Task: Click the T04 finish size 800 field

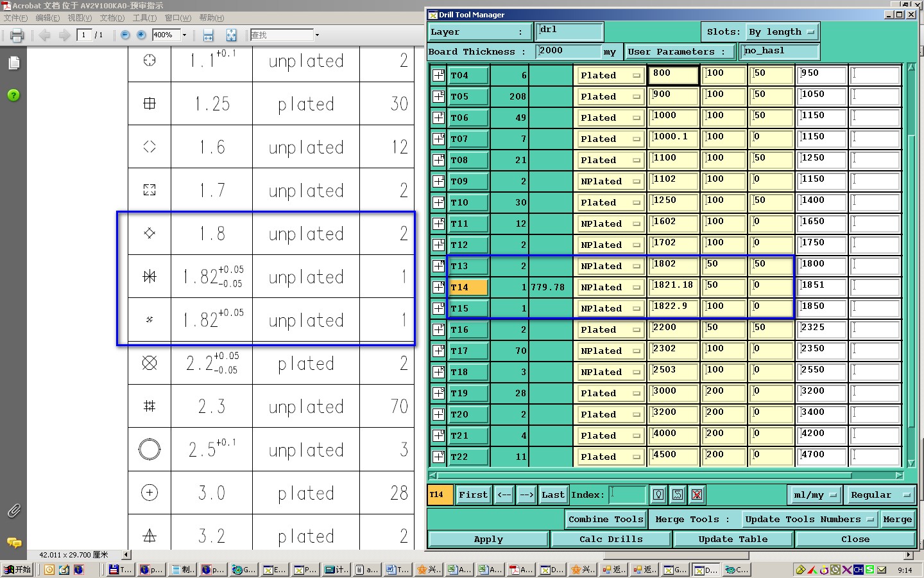Action: click(673, 75)
